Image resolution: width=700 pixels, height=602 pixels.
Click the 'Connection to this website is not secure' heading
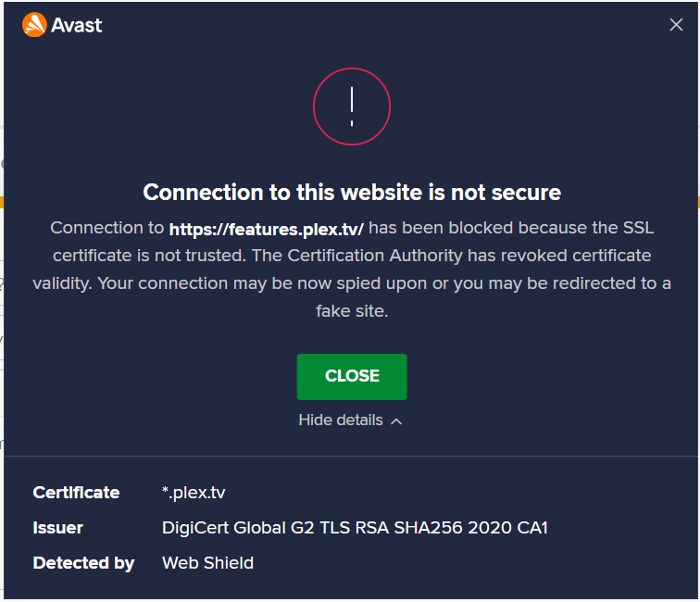click(352, 193)
